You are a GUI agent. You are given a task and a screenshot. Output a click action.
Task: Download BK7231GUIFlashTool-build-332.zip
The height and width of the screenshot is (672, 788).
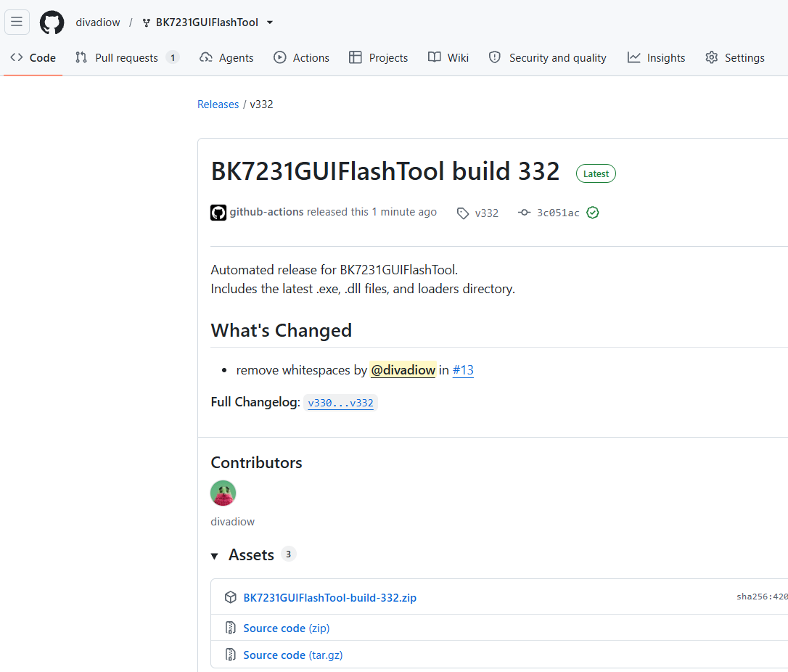329,597
